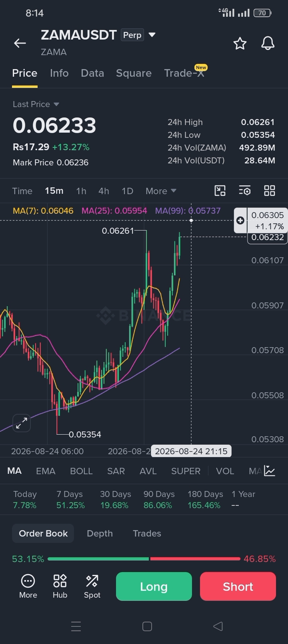Tap the crosshair date label 2026-08-24 21:15

191,451
